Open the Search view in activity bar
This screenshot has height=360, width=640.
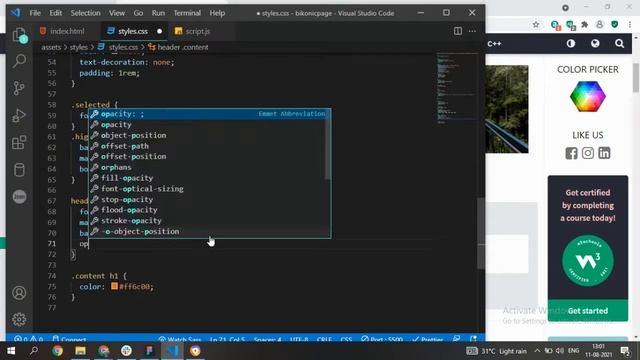point(19,61)
